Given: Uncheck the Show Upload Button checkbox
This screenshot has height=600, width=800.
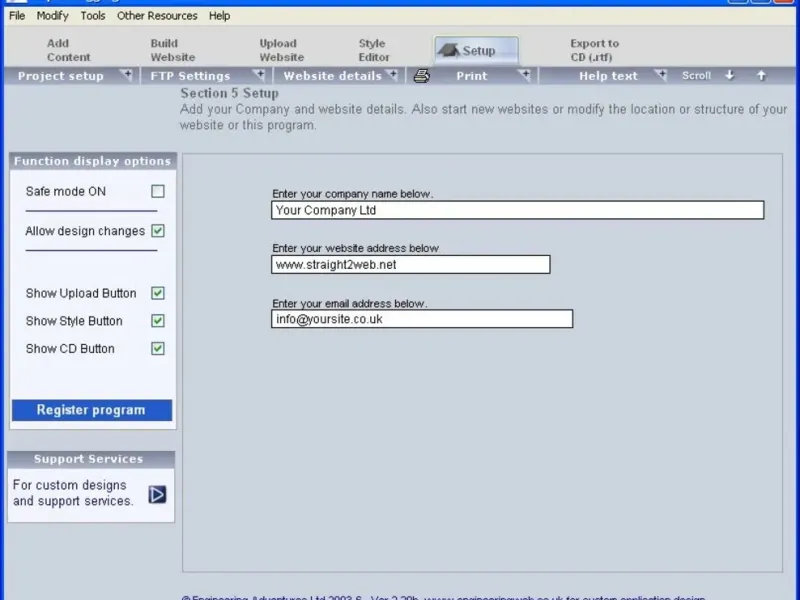Looking at the screenshot, I should pyautogui.click(x=158, y=293).
